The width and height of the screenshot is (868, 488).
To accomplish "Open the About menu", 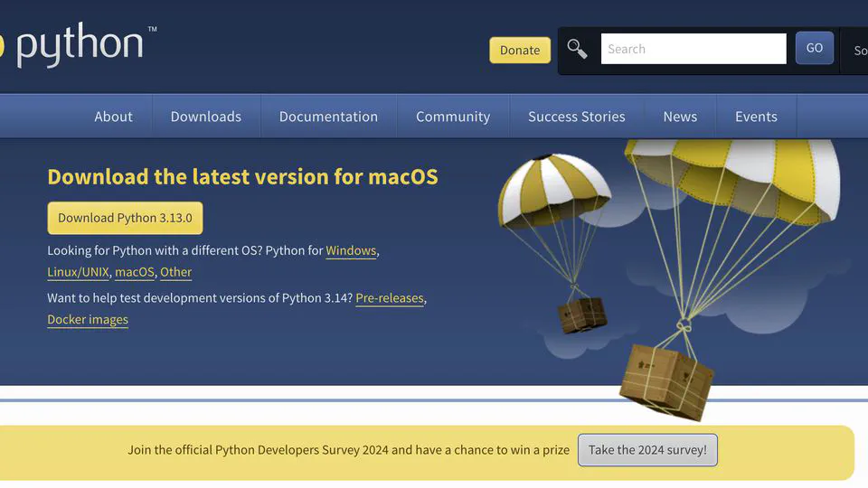I will 114,117.
